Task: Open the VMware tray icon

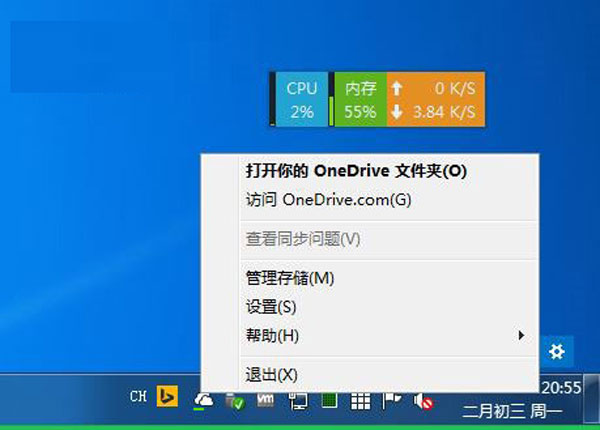Action: (x=266, y=400)
